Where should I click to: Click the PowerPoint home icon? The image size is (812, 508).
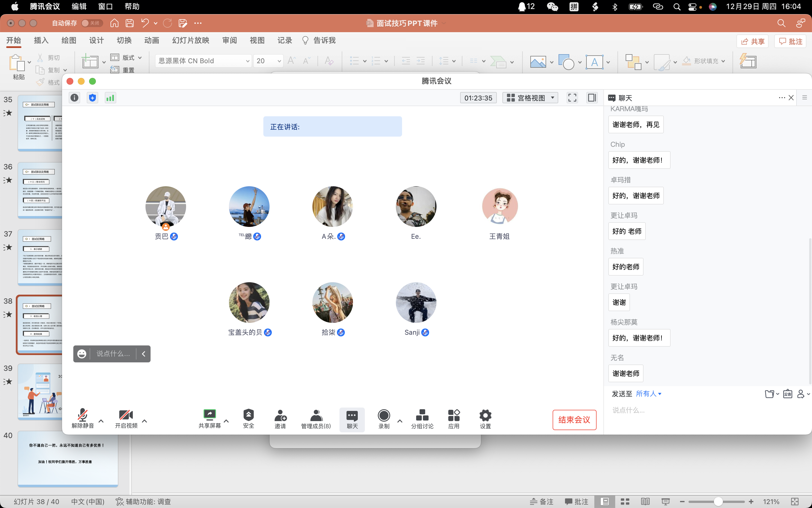coord(114,23)
